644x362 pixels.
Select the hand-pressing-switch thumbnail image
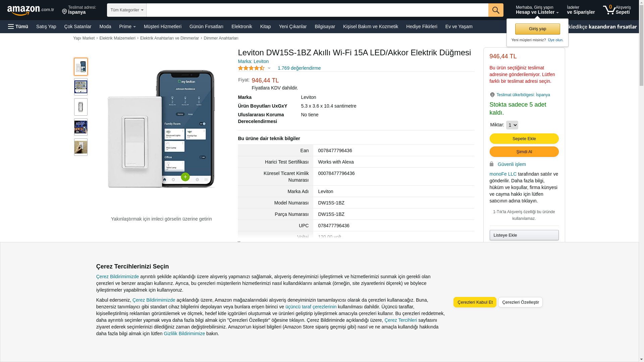tap(81, 147)
